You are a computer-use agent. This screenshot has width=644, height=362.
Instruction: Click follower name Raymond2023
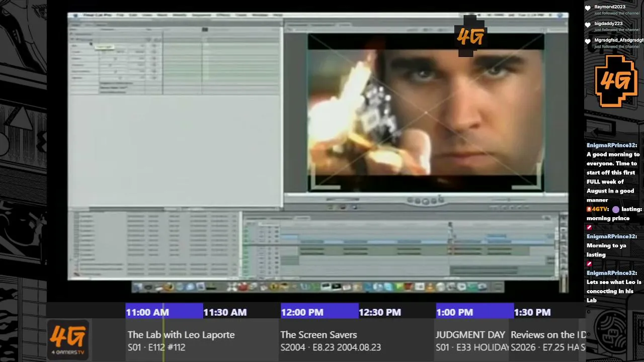609,7
